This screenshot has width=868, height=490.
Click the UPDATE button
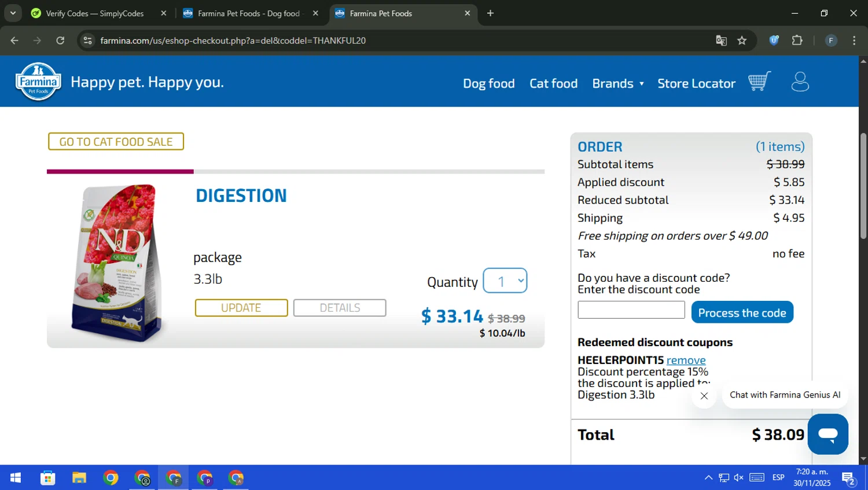pyautogui.click(x=241, y=308)
